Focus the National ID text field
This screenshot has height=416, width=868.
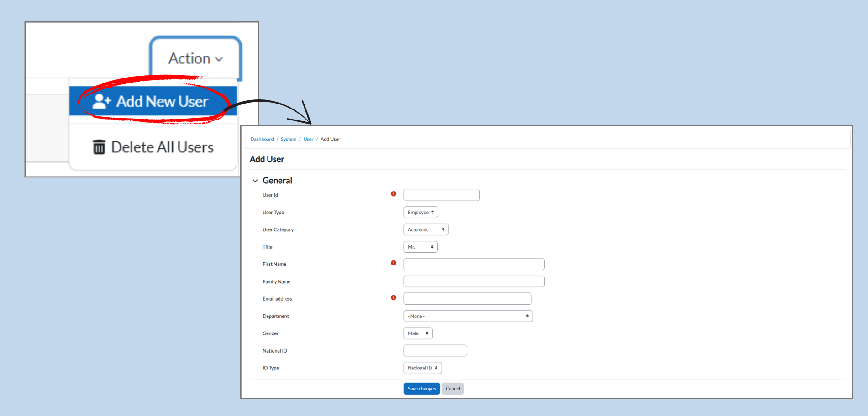coord(435,351)
